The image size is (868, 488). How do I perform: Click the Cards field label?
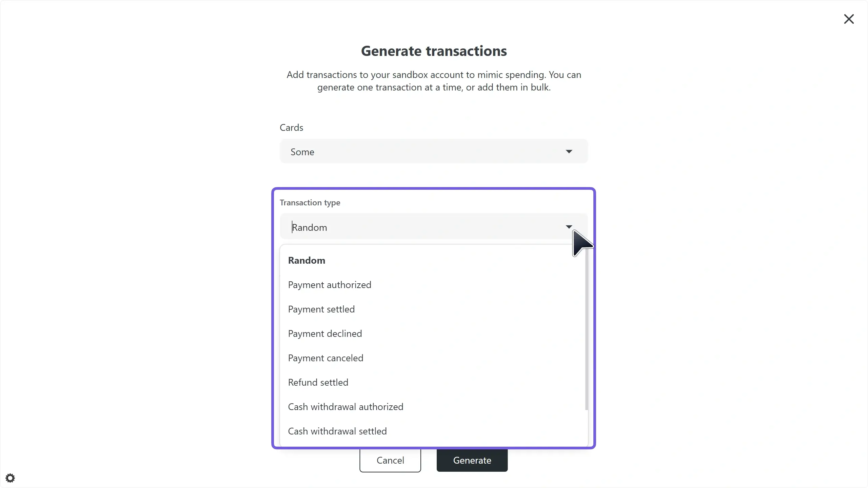(x=291, y=127)
